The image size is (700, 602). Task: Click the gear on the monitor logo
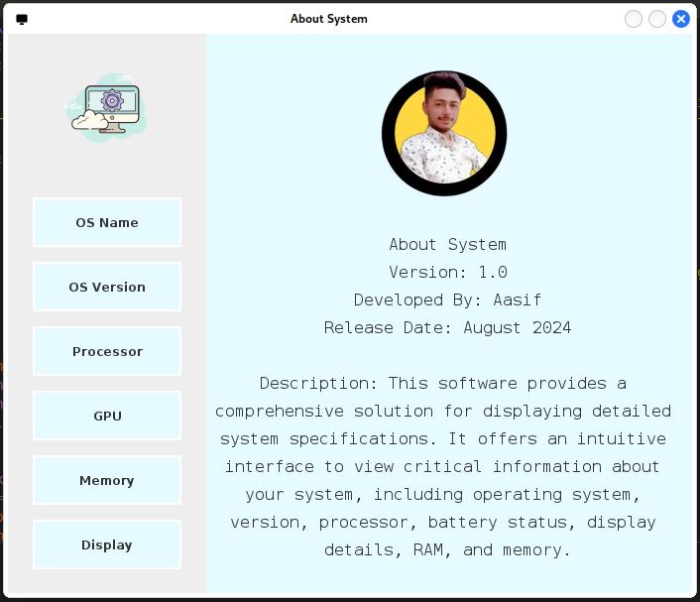click(112, 100)
